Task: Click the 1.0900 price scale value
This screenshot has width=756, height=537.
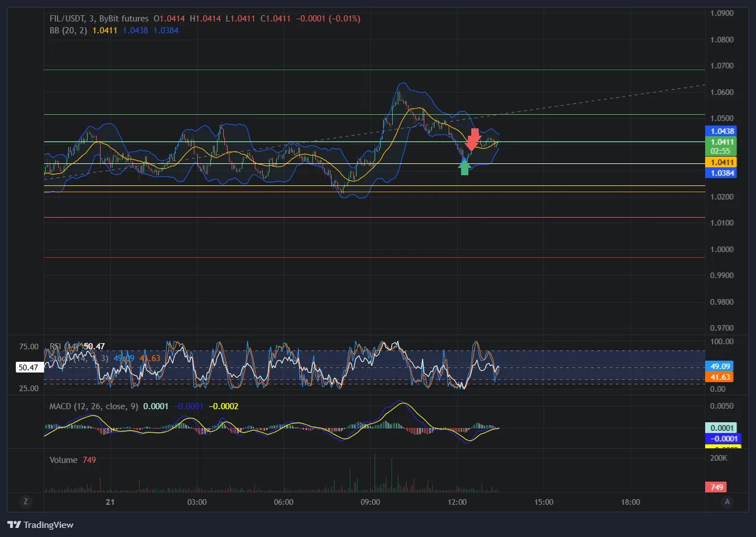Action: coord(722,13)
